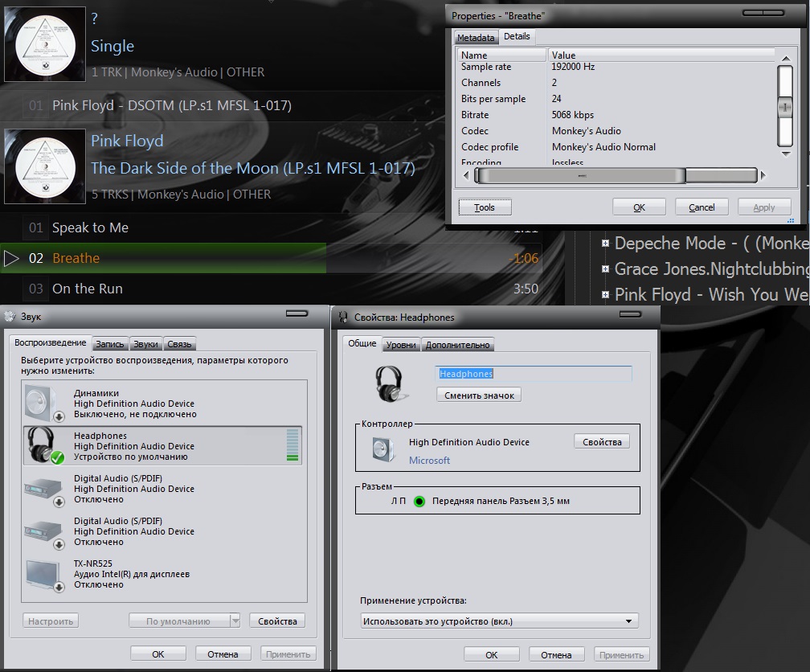Open the Уровни tab in Headphones properties
This screenshot has height=672, width=810.
click(401, 345)
